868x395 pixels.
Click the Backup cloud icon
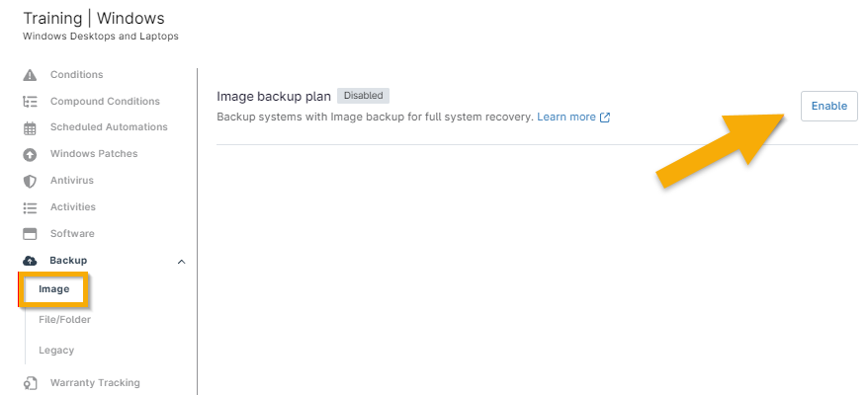[30, 261]
